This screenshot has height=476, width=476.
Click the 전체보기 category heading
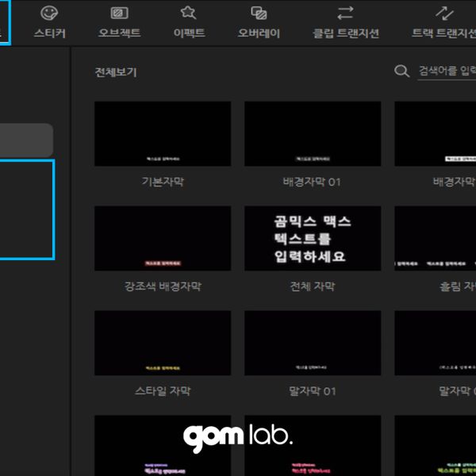[116, 72]
